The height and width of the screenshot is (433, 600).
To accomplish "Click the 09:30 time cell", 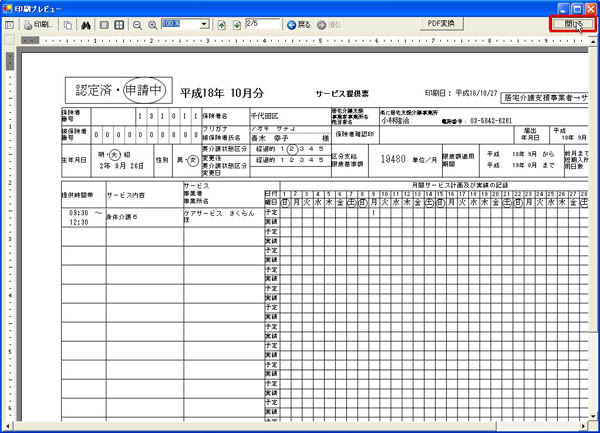I will tap(79, 213).
